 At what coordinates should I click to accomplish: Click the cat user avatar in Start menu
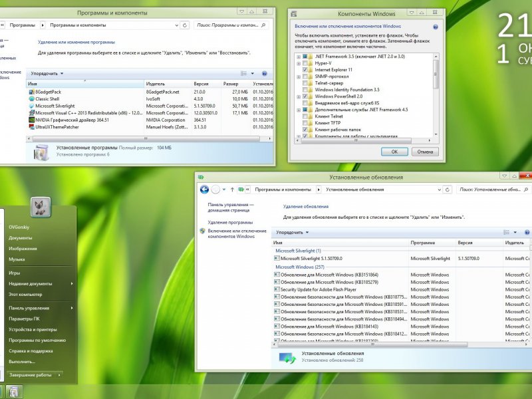pos(41,207)
